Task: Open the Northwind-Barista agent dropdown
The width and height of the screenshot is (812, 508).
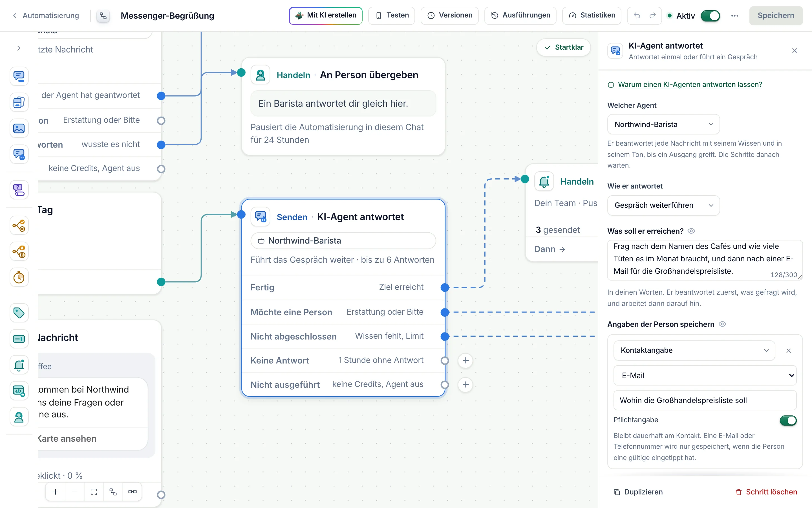Action: coord(663,124)
